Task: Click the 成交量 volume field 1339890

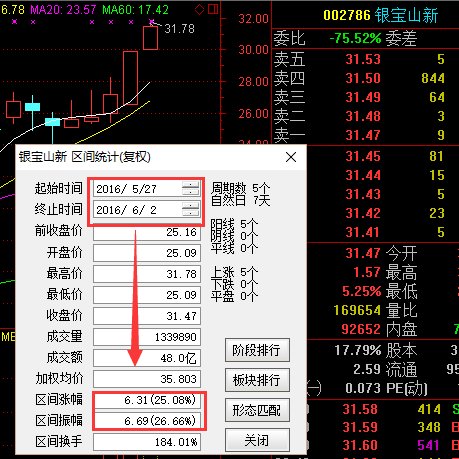Action: (147, 337)
